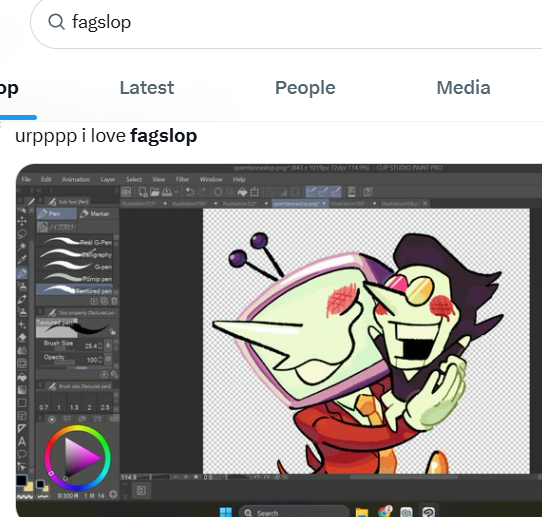Close the last canvas tab with X
This screenshot has height=517, width=542.
[x=425, y=204]
